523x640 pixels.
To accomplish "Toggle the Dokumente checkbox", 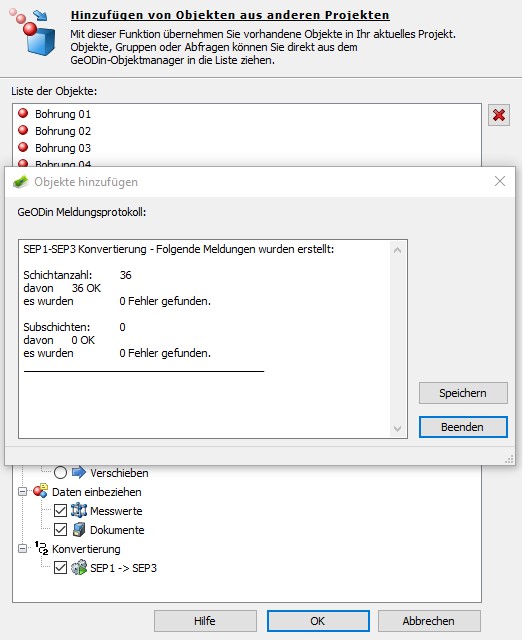I will coord(60,529).
